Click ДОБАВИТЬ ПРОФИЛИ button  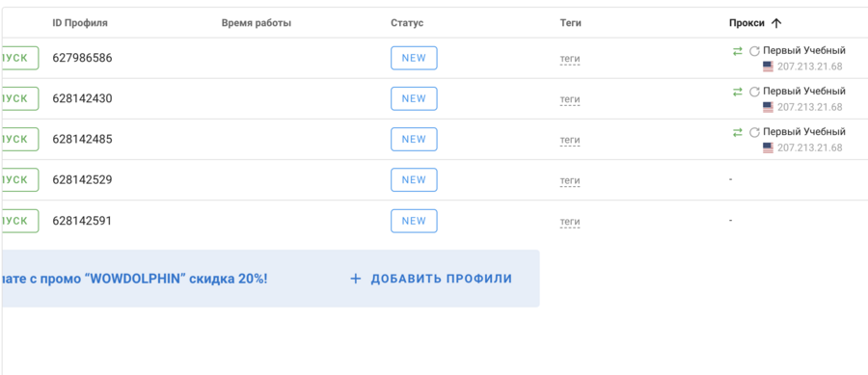click(431, 279)
